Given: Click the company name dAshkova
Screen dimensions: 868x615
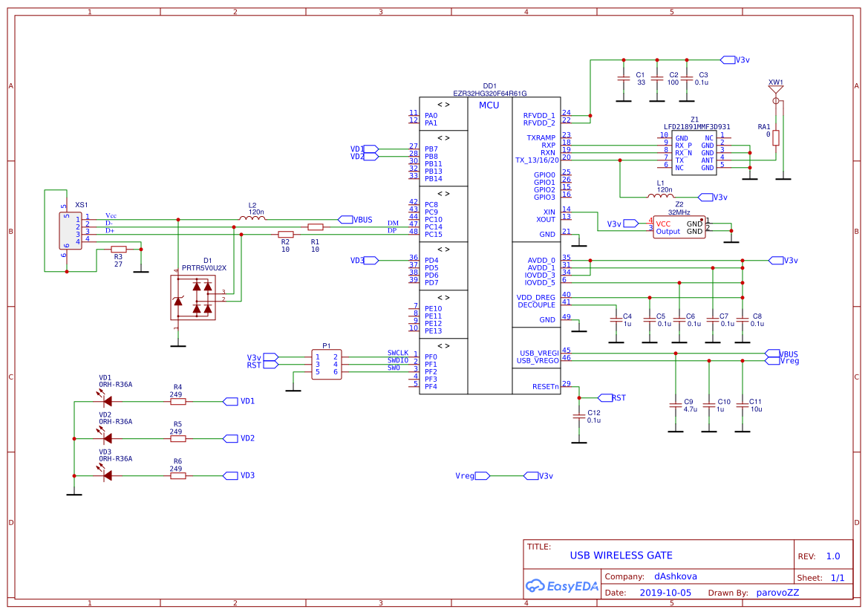Looking at the screenshot, I should (x=676, y=576).
